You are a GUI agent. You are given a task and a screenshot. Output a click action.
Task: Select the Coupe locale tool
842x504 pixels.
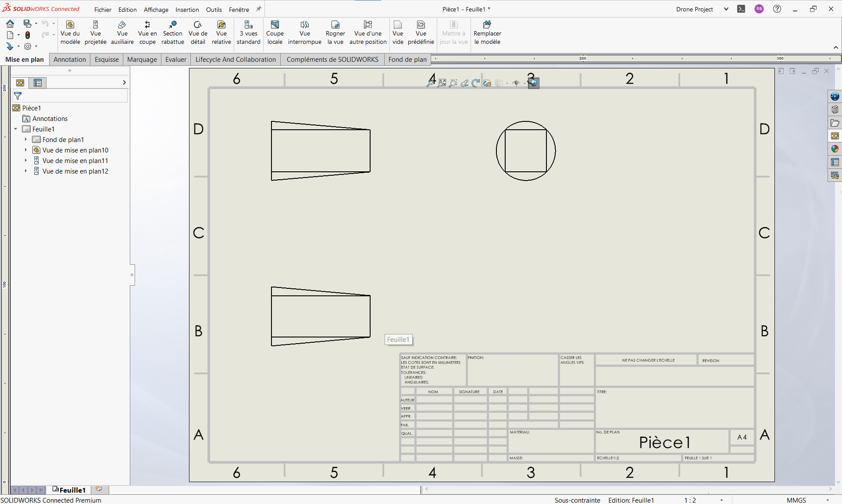(275, 33)
